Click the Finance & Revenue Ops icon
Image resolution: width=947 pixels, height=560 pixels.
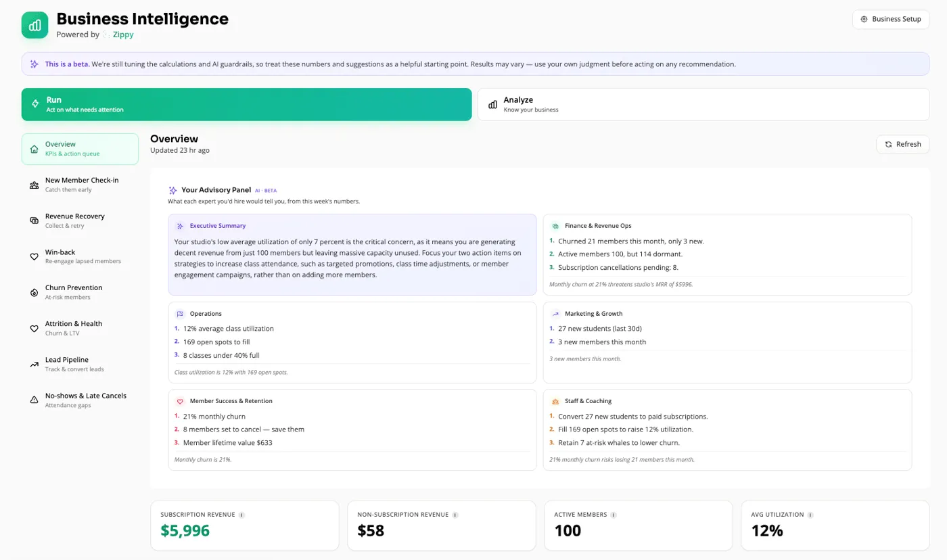coord(555,226)
